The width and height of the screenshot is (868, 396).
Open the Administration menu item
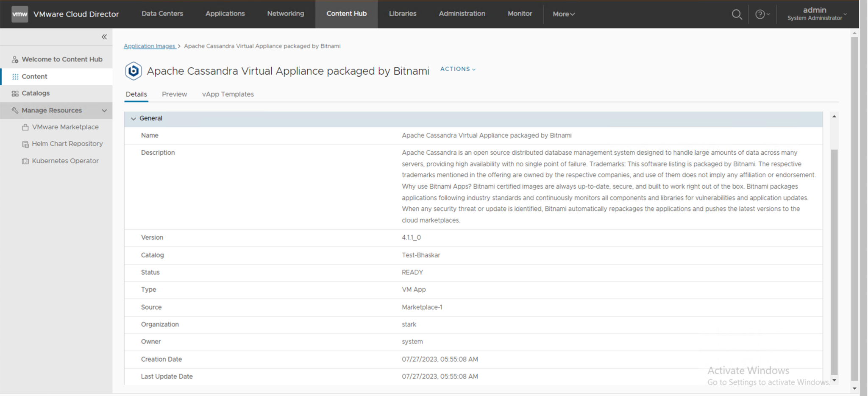(x=462, y=14)
